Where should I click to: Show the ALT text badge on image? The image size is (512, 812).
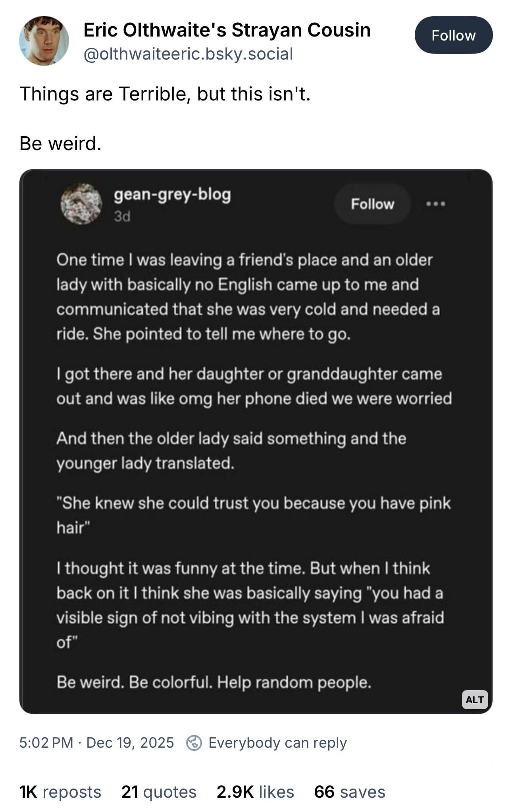(x=474, y=699)
